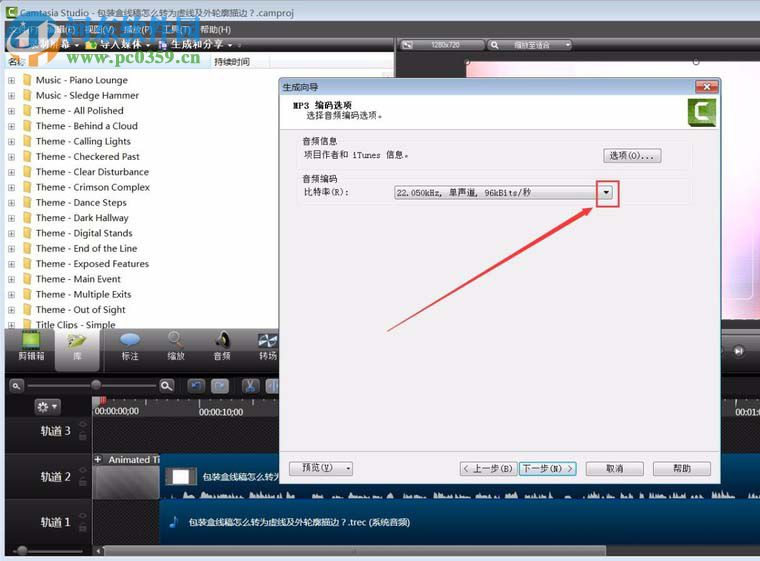The width and height of the screenshot is (760, 561).
Task: Expand the Theme - Calling Lights folder
Action: point(11,142)
